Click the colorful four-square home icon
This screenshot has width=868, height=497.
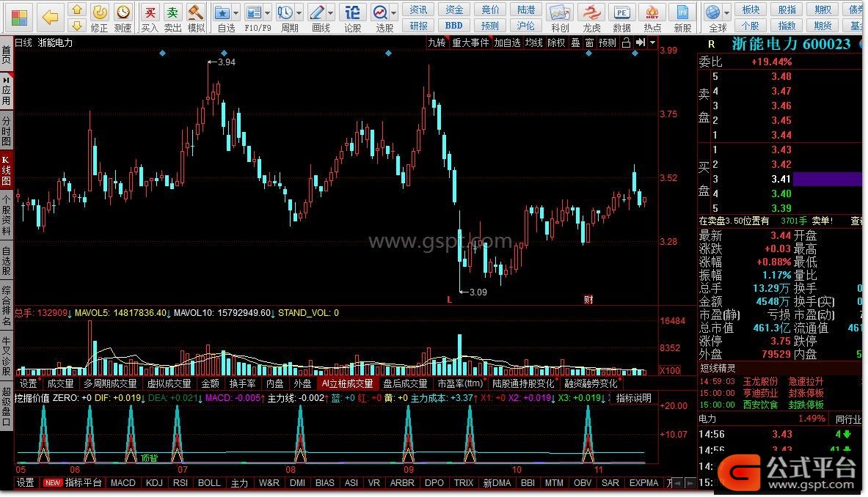point(19,18)
